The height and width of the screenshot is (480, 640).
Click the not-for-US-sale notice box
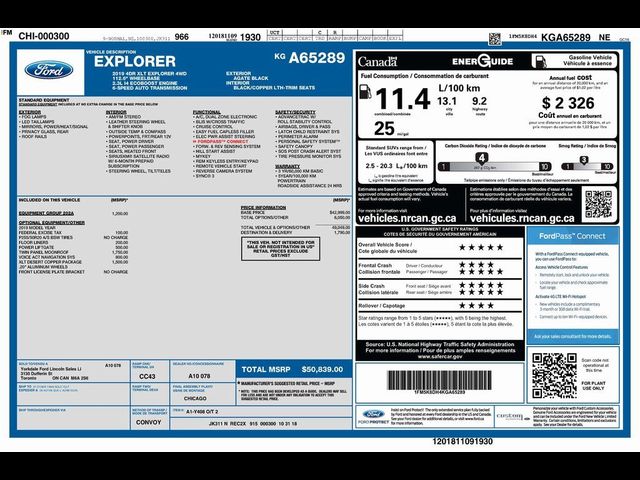point(280,249)
